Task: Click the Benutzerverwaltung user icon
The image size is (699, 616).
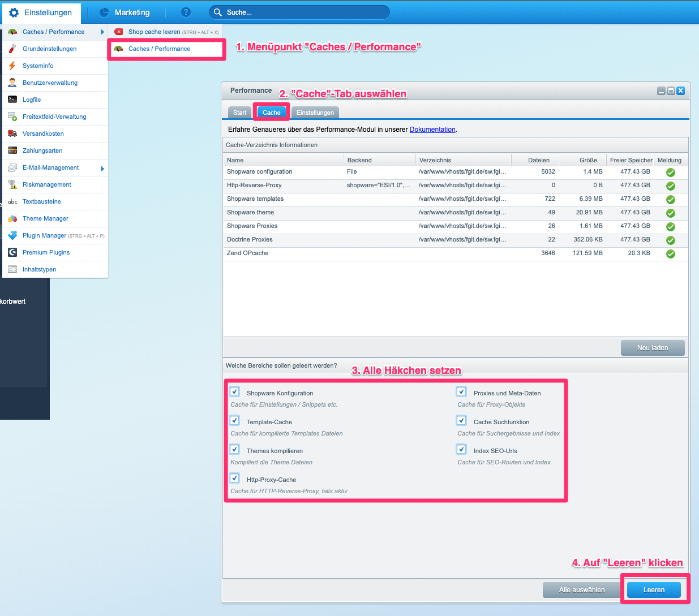Action: point(12,83)
